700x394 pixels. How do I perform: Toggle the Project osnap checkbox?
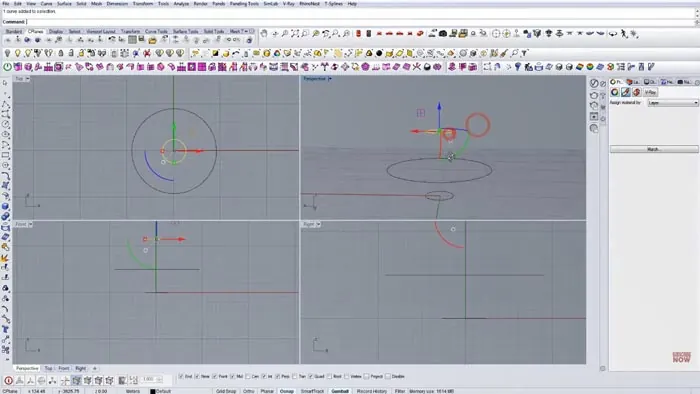coord(367,377)
